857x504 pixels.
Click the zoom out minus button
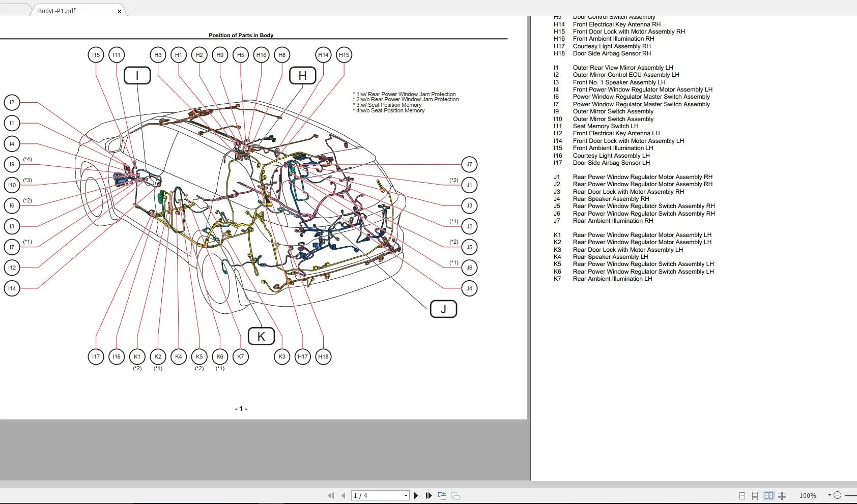pos(837,495)
